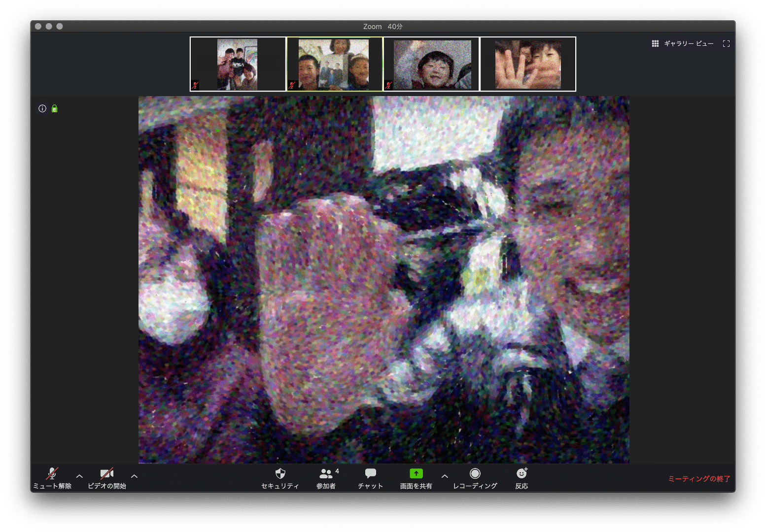Expand video options arrow next to ビデオの開始
This screenshot has height=532, width=765.
[134, 476]
